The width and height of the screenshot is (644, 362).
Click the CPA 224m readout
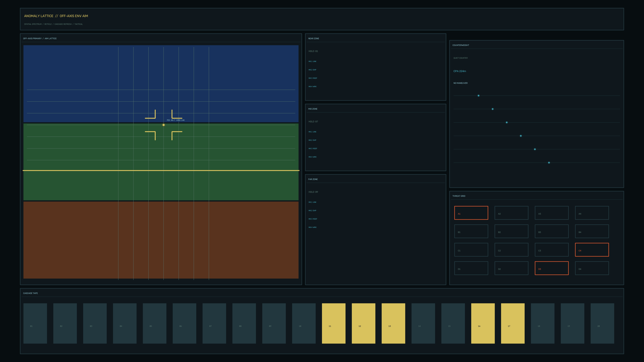(460, 71)
